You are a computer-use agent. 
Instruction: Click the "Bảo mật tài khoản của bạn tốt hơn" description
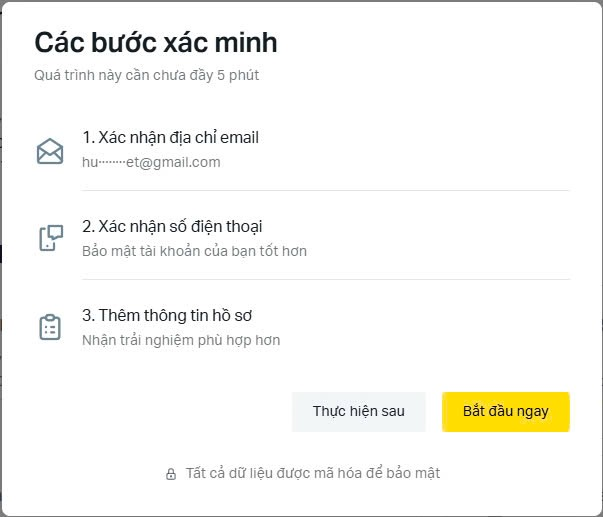point(194,251)
